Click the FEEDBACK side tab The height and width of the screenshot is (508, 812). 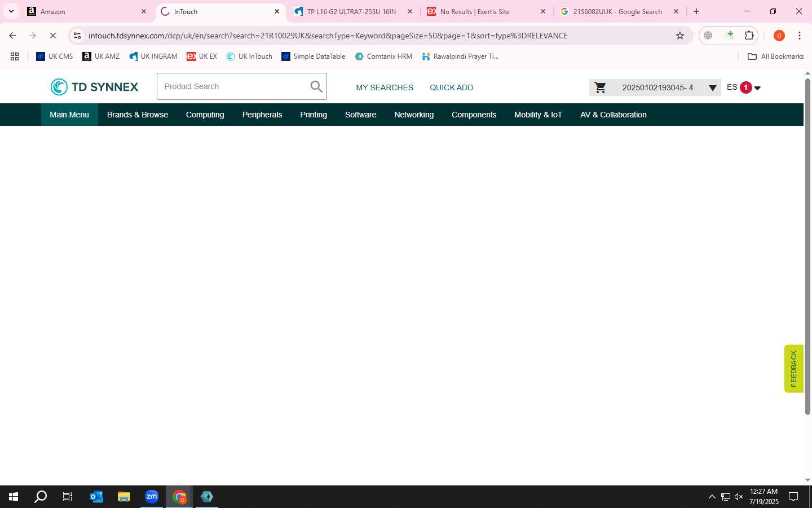tap(793, 369)
